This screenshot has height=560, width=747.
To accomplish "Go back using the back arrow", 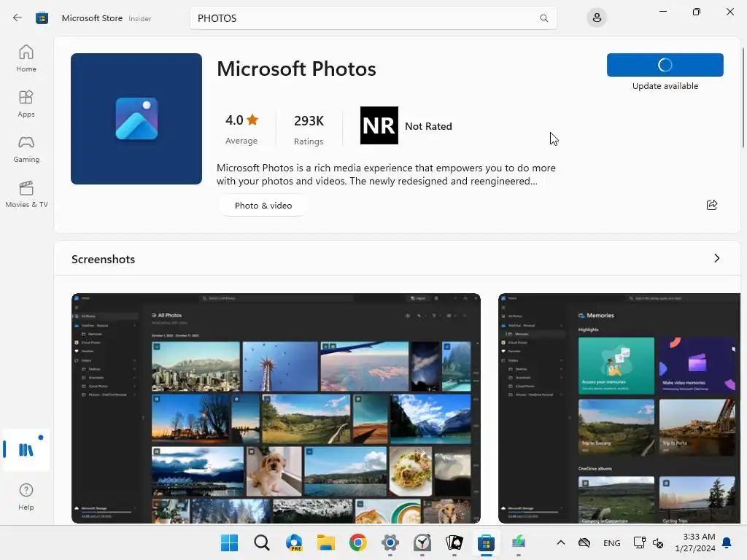I will coord(18,18).
